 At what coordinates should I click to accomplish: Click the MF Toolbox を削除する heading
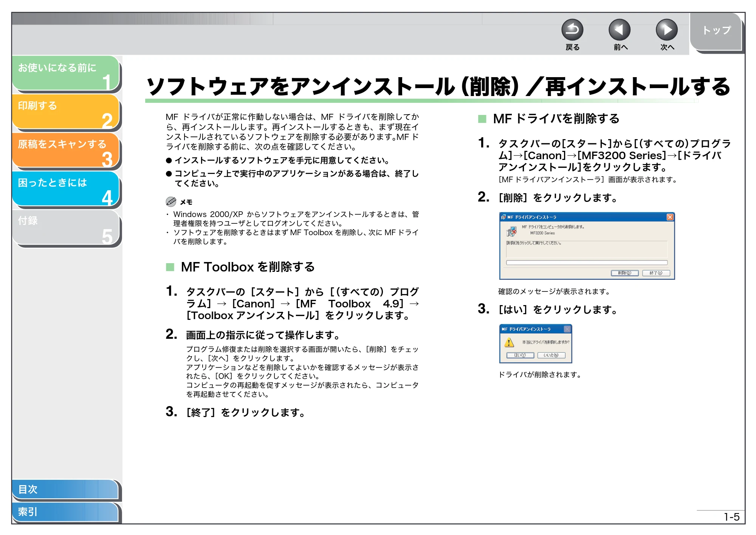pos(248,267)
